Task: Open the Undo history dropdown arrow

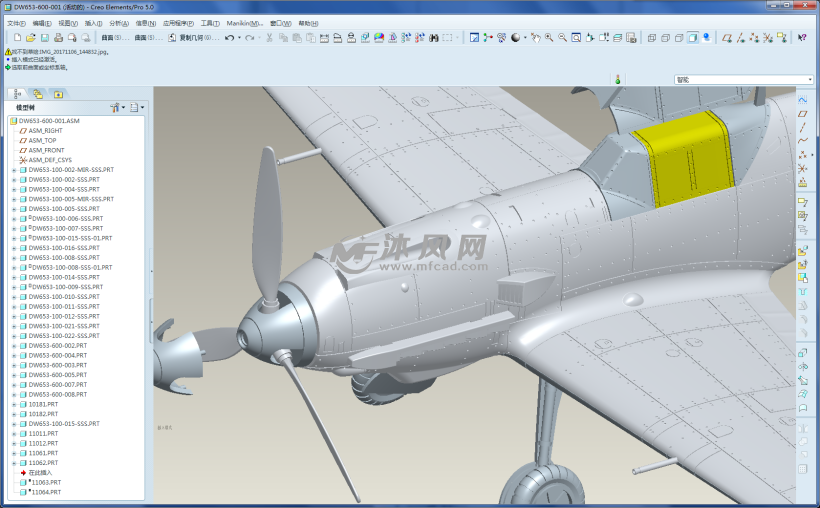Action: (239, 38)
